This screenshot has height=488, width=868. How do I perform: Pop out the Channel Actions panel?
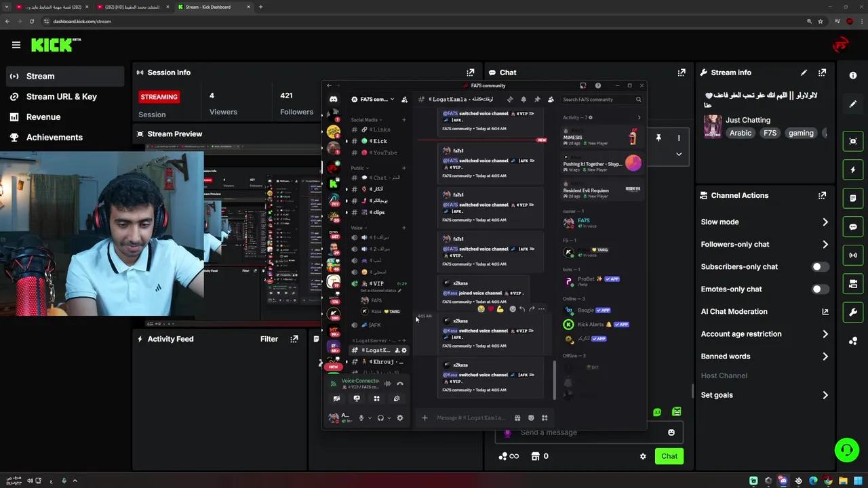(x=822, y=195)
